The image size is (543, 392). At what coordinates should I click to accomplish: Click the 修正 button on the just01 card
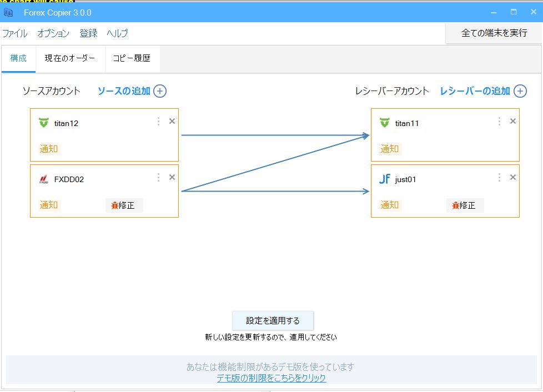465,205
